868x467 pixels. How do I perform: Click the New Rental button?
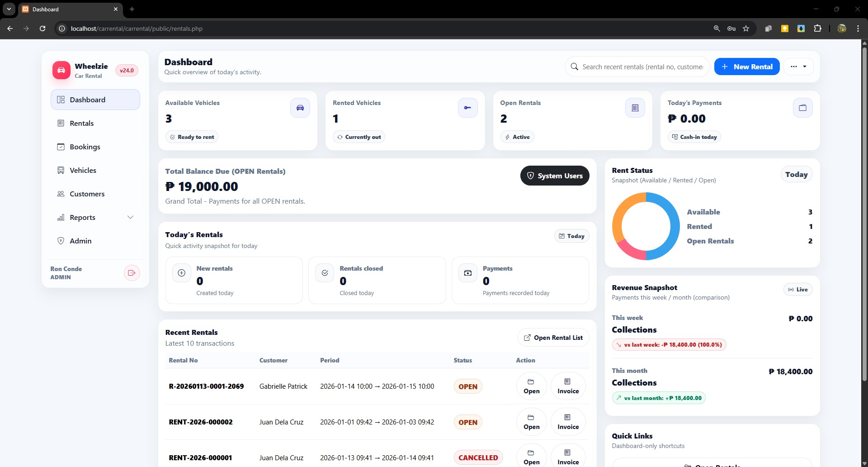[747, 67]
